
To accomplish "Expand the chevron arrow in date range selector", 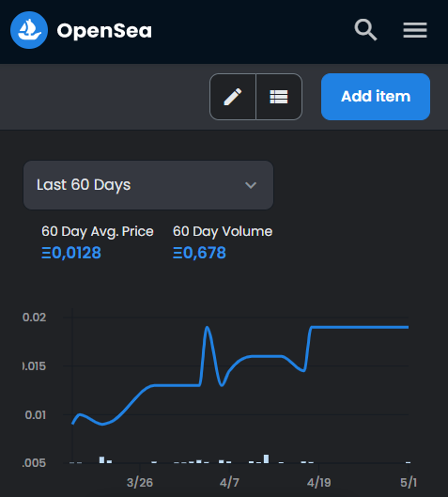I will (251, 185).
